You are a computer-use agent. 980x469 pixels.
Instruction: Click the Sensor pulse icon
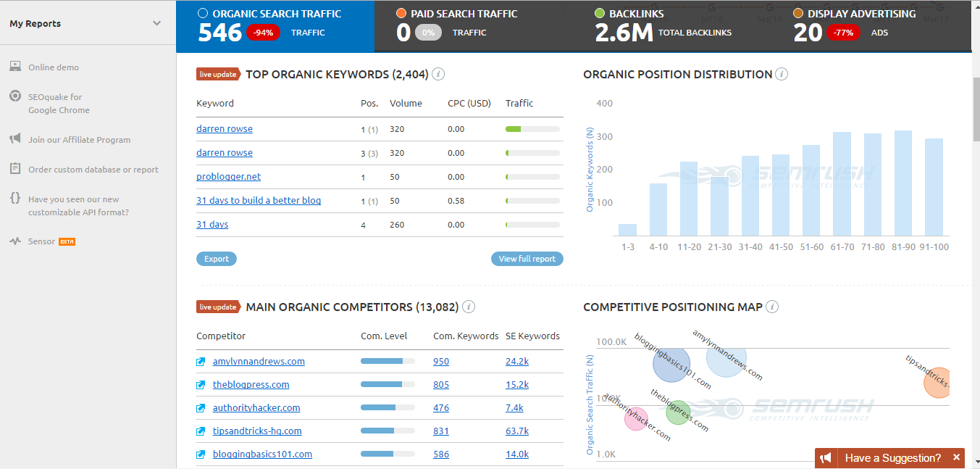(x=14, y=241)
